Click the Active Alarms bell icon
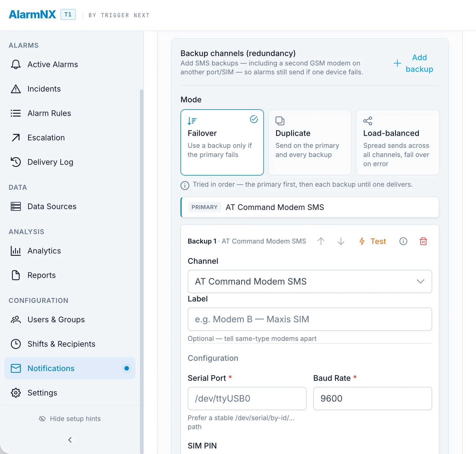The width and height of the screenshot is (476, 454). [x=16, y=64]
